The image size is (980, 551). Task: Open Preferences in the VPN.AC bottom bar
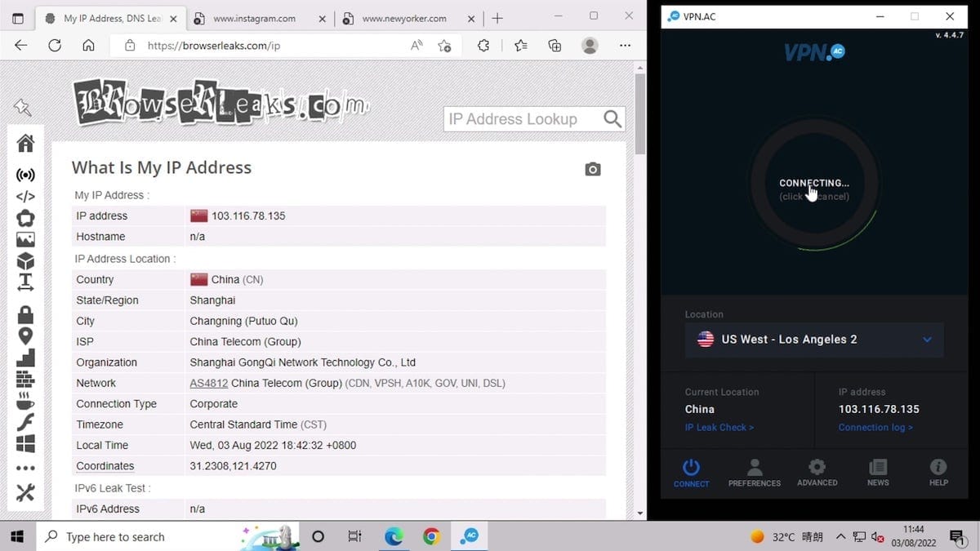coord(755,473)
